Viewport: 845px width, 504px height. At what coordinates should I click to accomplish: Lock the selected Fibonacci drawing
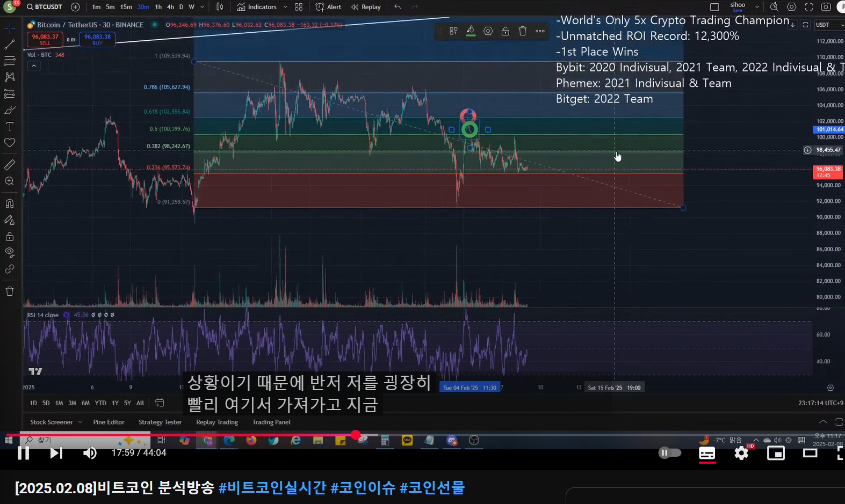point(505,31)
